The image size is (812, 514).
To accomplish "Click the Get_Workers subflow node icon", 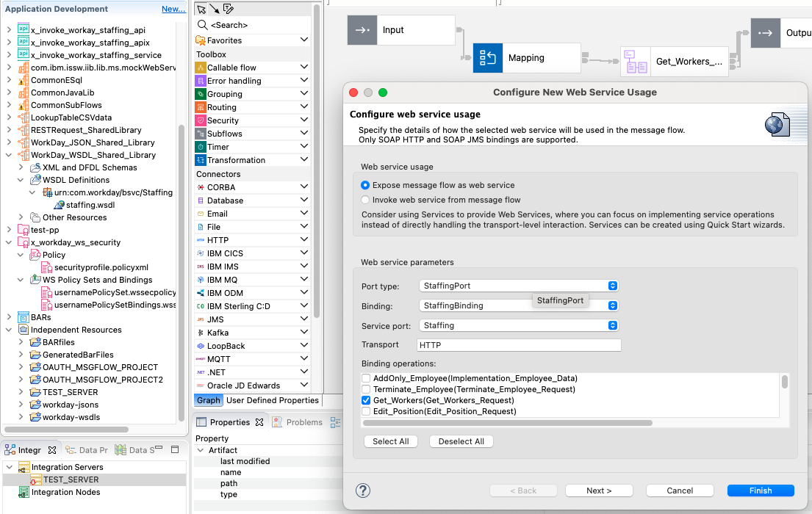I will (636, 61).
